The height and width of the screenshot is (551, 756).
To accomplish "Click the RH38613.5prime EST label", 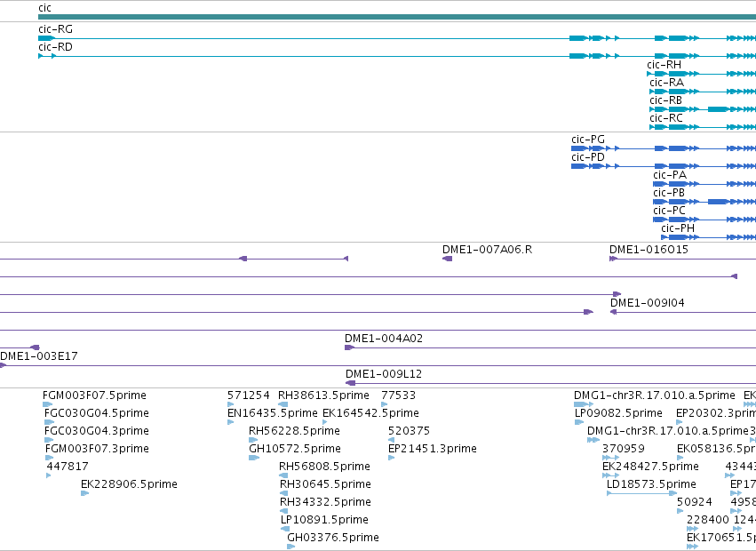I will [323, 395].
